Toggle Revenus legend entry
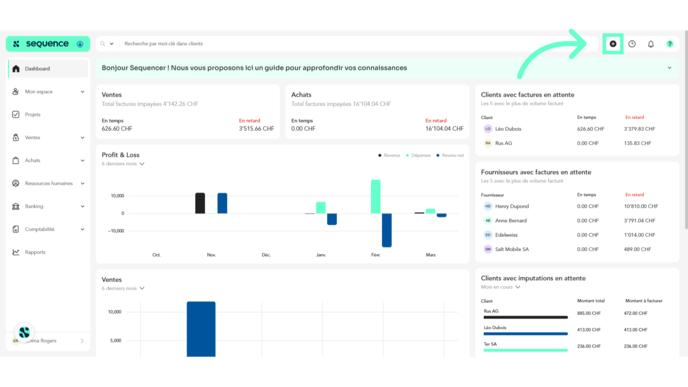 389,155
